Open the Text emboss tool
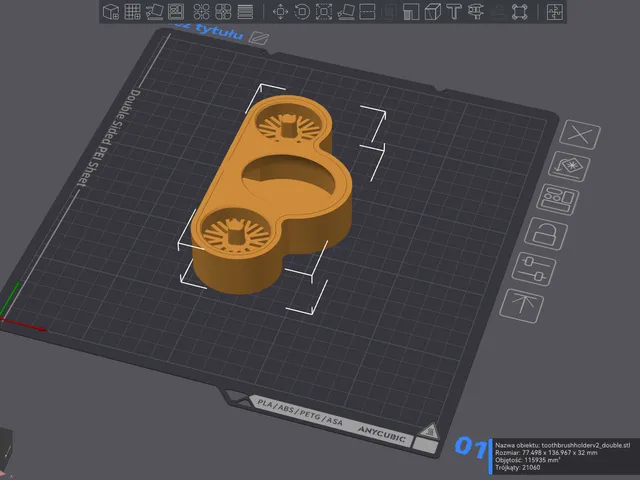640x480 pixels. (x=454, y=12)
